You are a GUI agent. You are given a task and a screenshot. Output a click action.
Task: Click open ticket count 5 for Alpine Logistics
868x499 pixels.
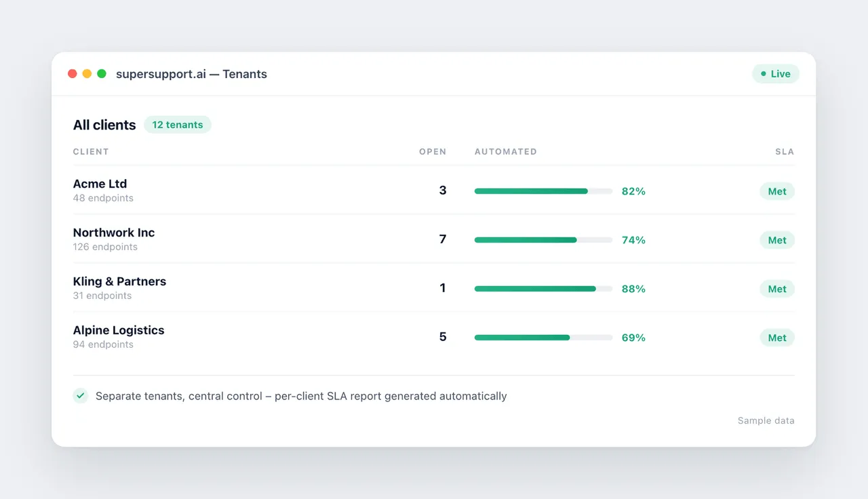coord(443,337)
